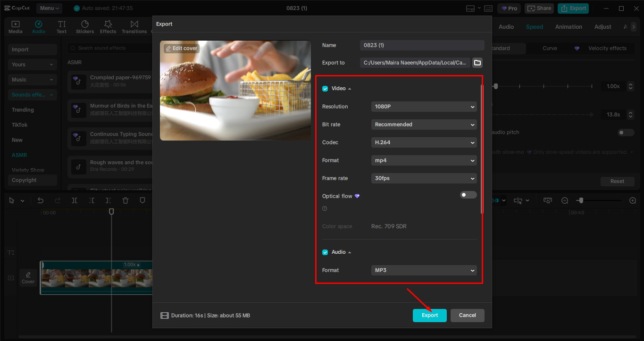Switch to the Animation tab
Viewport: 644px width, 341px height.
click(x=568, y=26)
